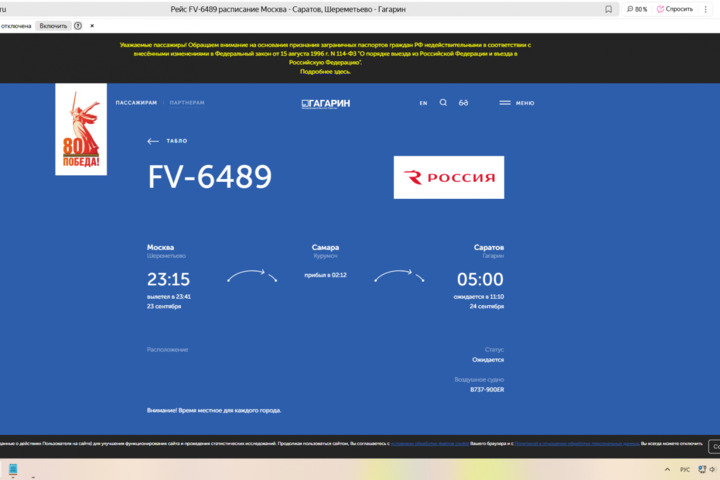The height and width of the screenshot is (480, 720).
Task: Open the browser three-dot menu
Action: click(x=706, y=9)
